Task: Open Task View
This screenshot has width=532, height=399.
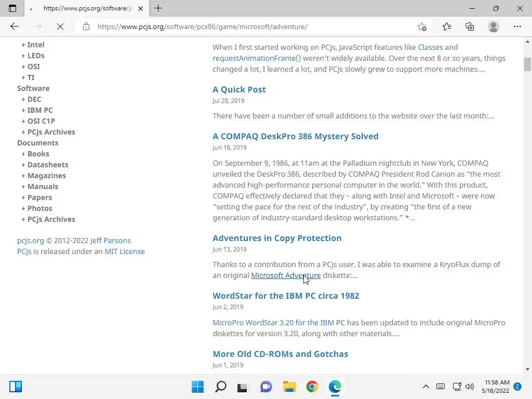Action: click(242, 387)
